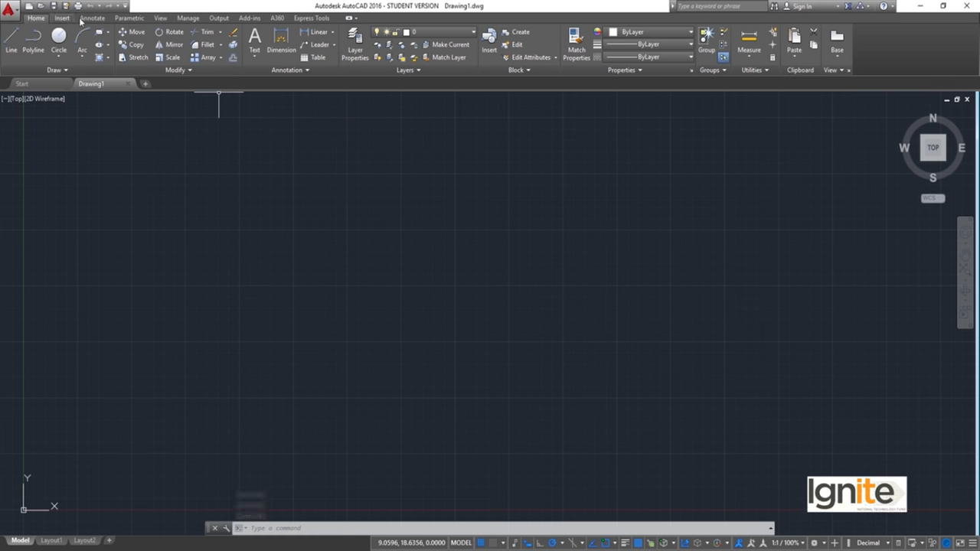The image size is (980, 551).
Task: Open the object color ByLayer dropdown
Action: pos(649,32)
